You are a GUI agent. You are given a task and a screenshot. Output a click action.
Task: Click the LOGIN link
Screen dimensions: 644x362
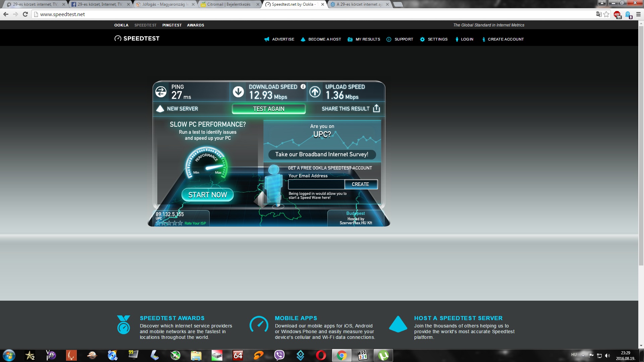point(464,39)
